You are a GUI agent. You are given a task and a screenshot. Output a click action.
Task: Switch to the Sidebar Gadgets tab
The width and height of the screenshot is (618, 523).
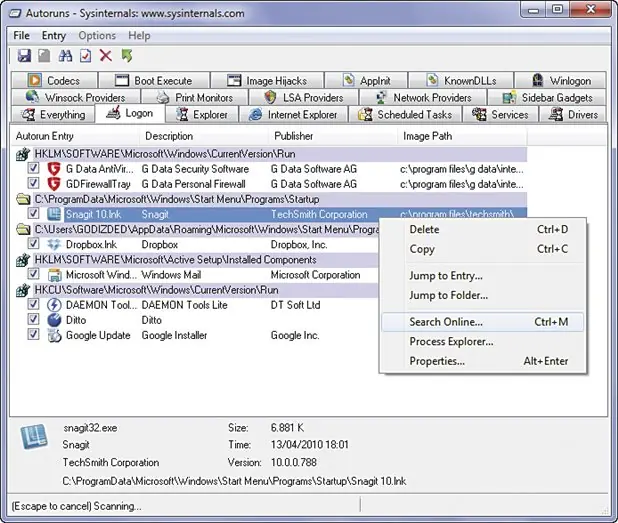pyautogui.click(x=547, y=97)
